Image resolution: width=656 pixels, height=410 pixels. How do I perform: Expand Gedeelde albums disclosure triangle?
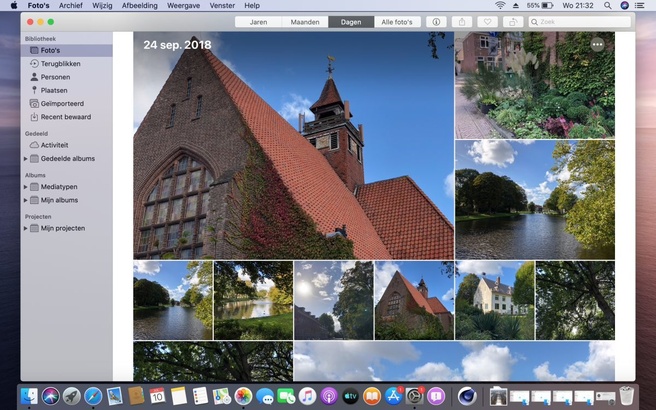pyautogui.click(x=26, y=159)
